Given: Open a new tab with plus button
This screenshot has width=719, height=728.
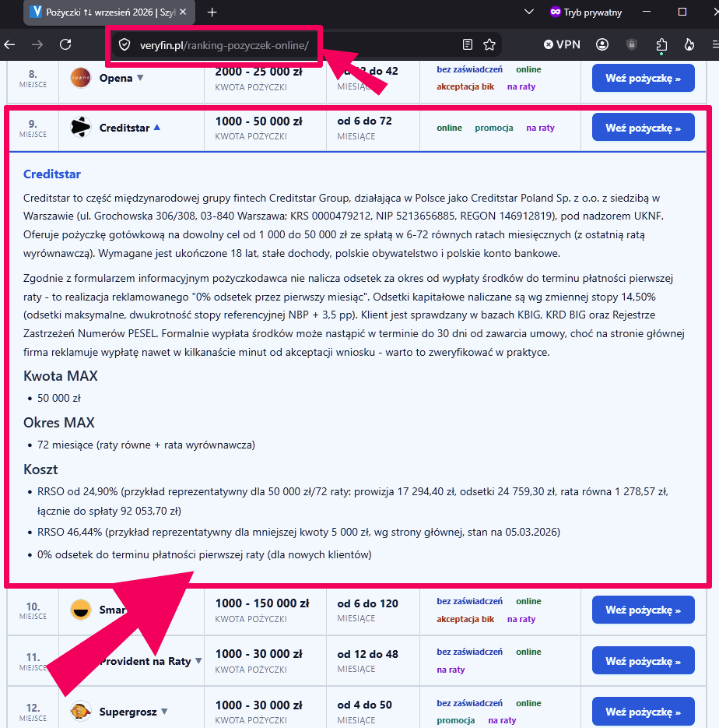Looking at the screenshot, I should 212,12.
